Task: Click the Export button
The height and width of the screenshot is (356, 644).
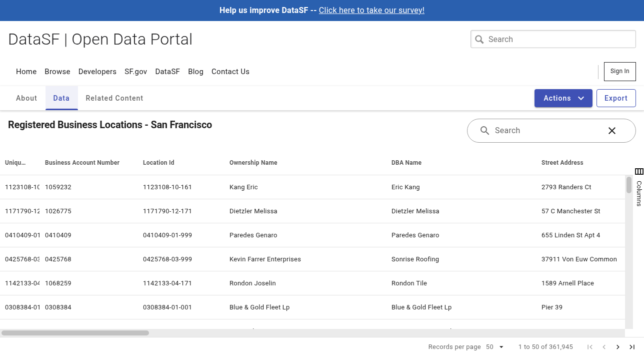Action: click(616, 98)
